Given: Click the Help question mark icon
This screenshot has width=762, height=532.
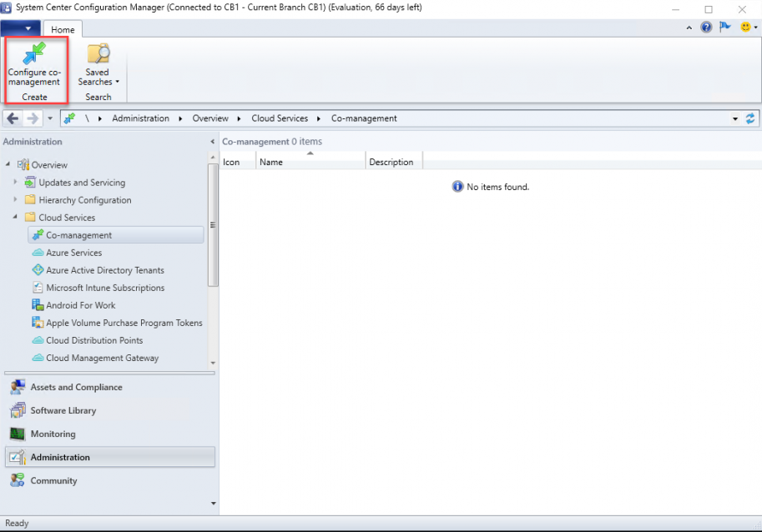Looking at the screenshot, I should [705, 26].
